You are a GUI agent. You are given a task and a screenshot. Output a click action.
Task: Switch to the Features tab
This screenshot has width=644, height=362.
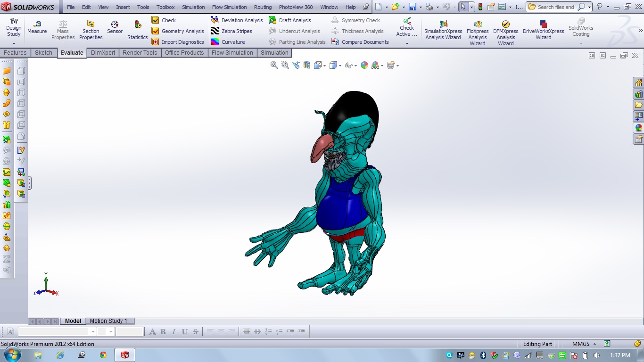click(x=15, y=53)
